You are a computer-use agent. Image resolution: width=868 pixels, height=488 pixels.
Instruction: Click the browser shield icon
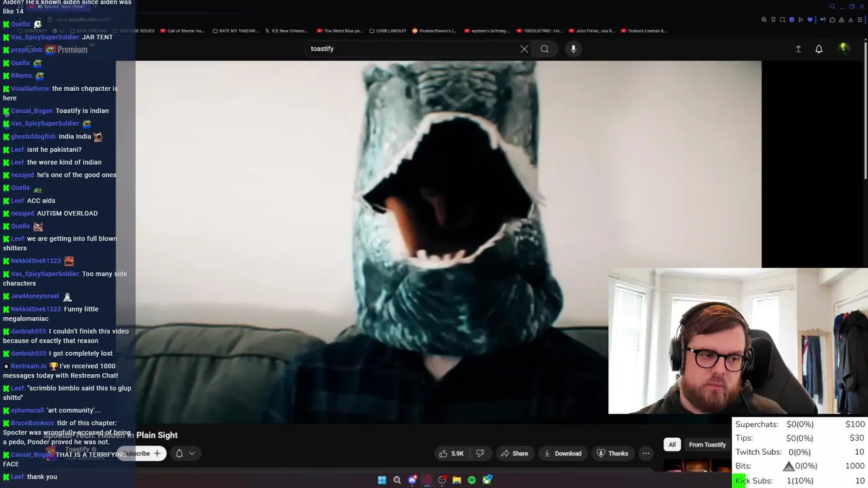(791, 20)
